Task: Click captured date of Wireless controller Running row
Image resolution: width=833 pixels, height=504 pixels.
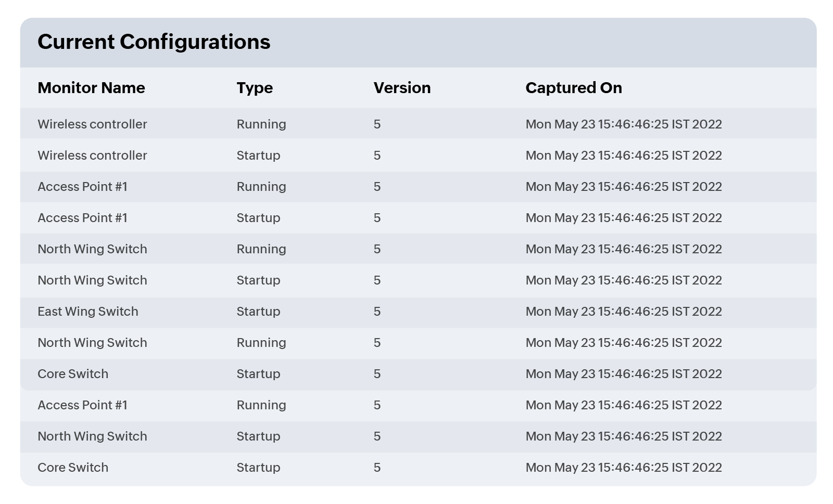Action: pyautogui.click(x=624, y=124)
